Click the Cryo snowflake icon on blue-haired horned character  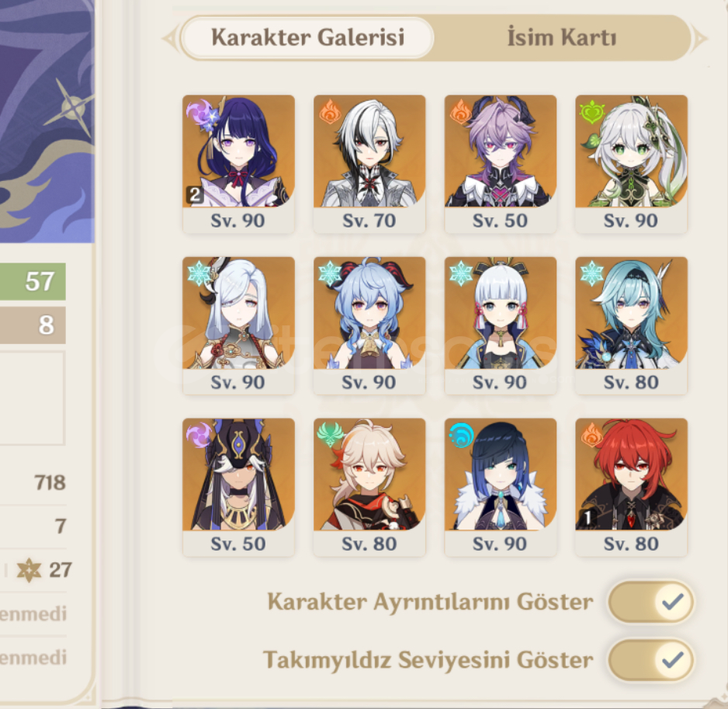[x=330, y=273]
